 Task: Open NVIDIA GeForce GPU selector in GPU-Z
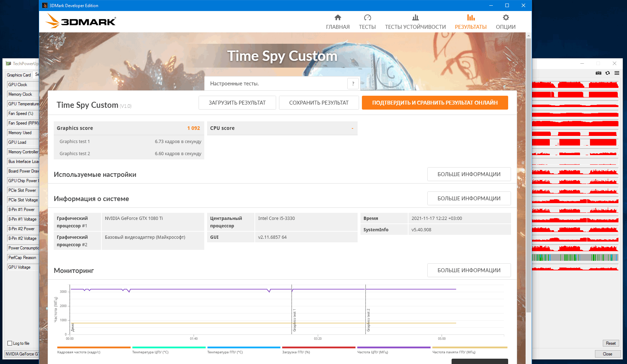click(x=22, y=354)
